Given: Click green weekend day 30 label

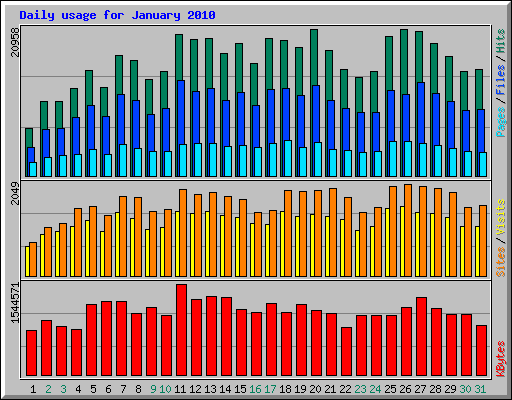Looking at the screenshot, I should (465, 389).
